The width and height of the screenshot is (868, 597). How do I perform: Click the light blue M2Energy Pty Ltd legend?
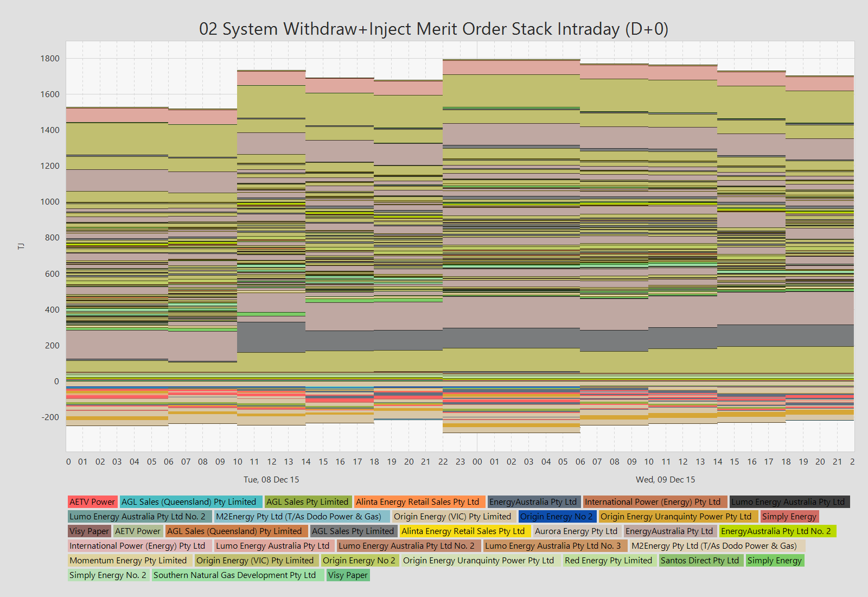298,517
